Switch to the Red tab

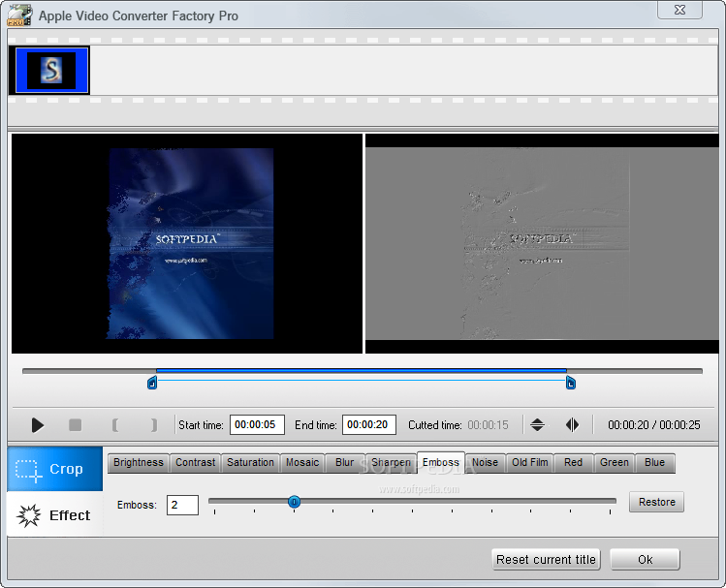[573, 463]
